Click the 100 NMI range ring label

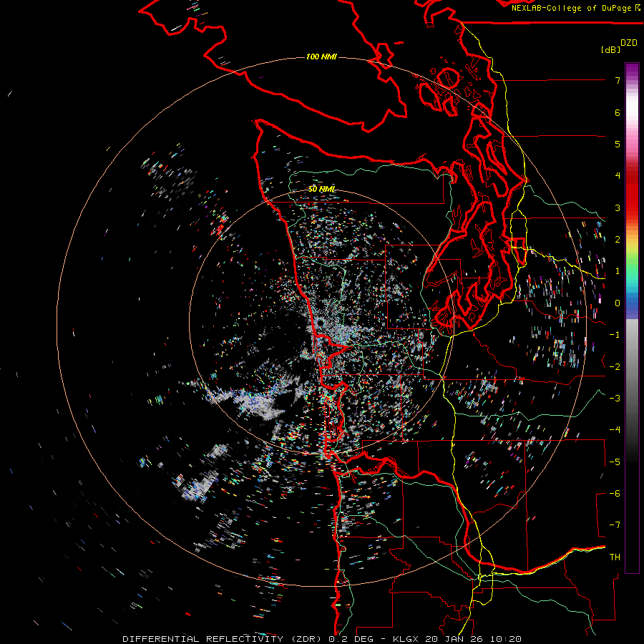[321, 57]
